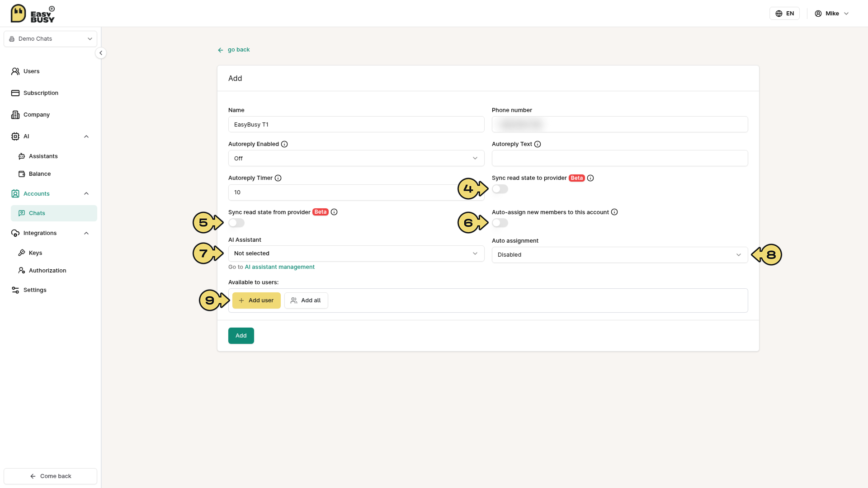
Task: Click the go back link
Action: tap(234, 50)
